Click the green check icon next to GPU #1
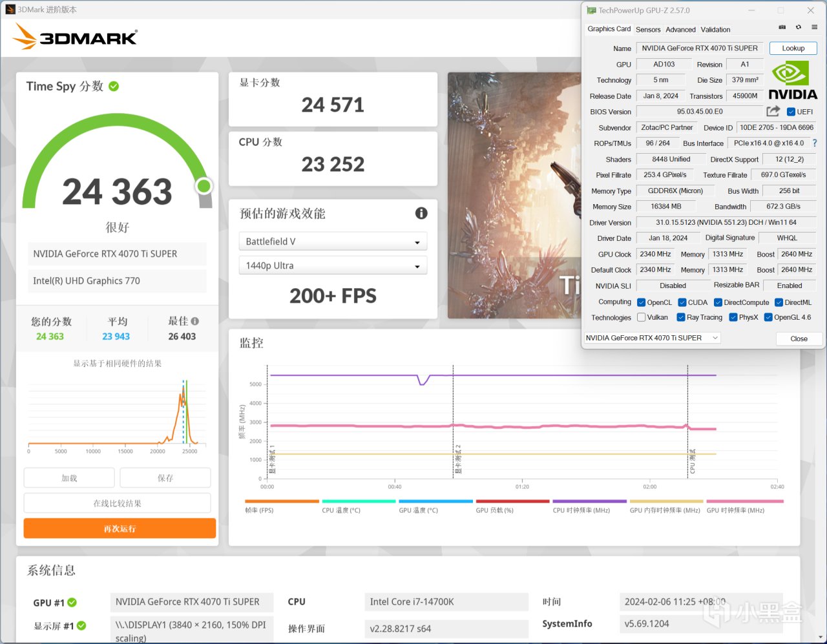 click(x=72, y=602)
